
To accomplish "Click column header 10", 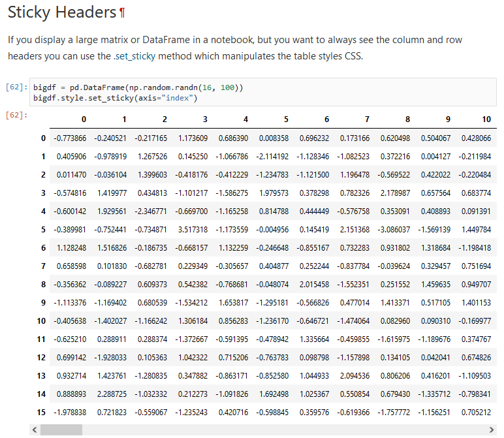I will point(486,119).
